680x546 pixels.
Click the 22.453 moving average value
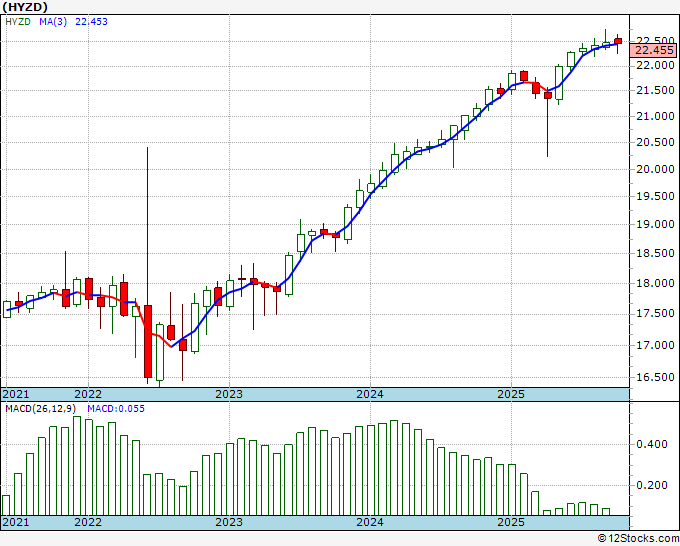(92, 22)
